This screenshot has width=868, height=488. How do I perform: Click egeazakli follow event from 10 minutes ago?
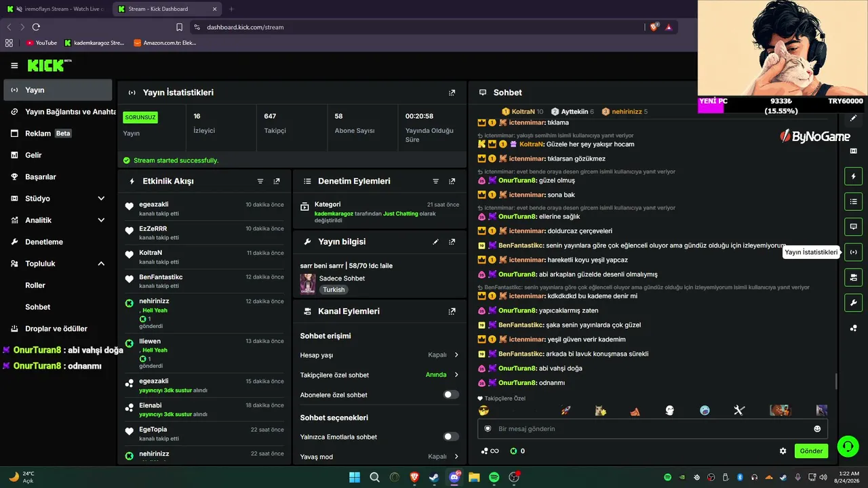click(x=205, y=208)
